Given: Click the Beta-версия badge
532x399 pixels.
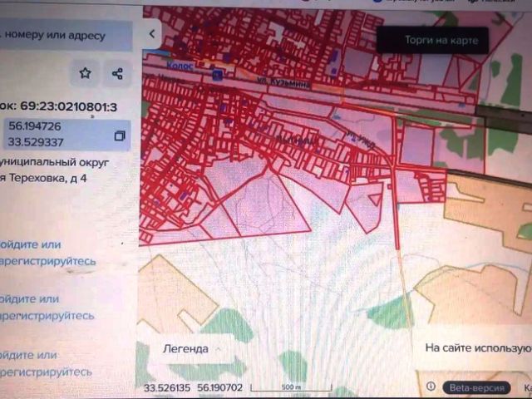Looking at the screenshot, I should (x=476, y=387).
